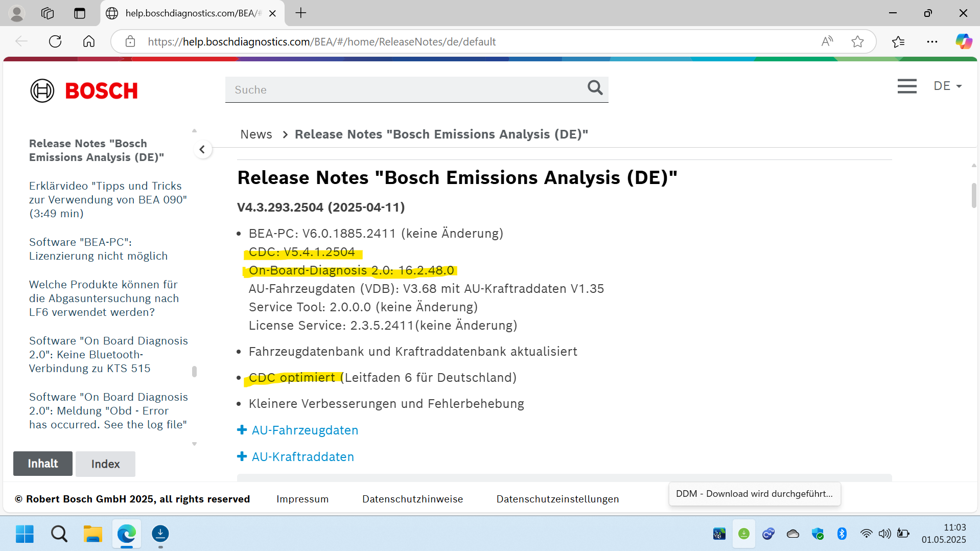This screenshot has width=980, height=551.
Task: Close the help.boschdiagnostics.com tab
Action: (272, 13)
